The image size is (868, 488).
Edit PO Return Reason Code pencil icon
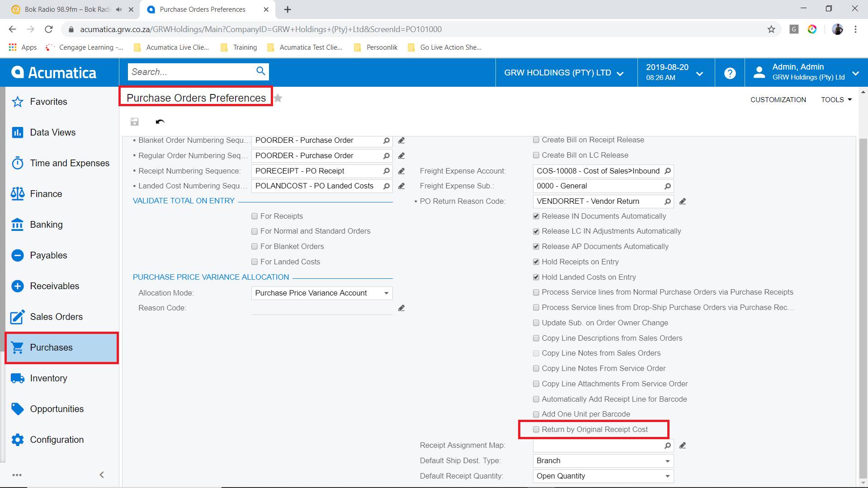tap(683, 202)
